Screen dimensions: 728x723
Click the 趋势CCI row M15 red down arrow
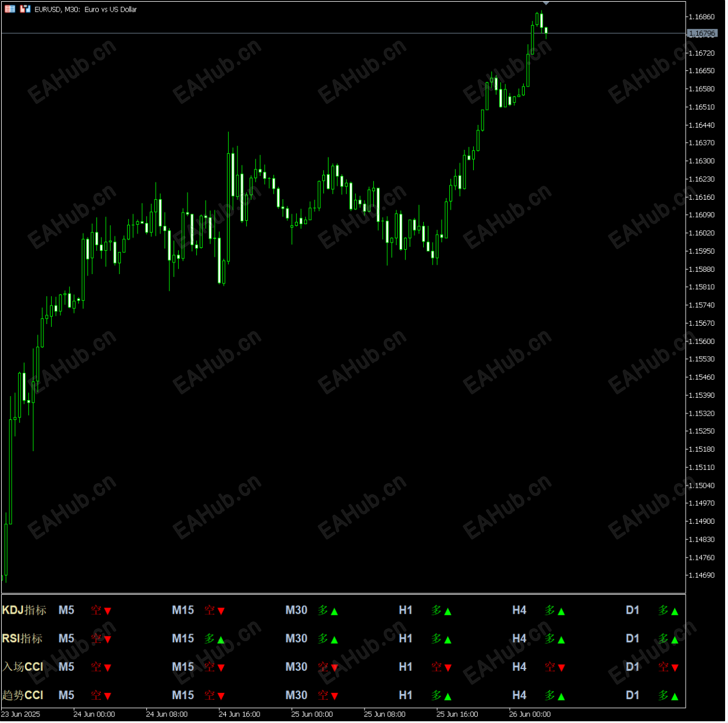click(x=221, y=696)
